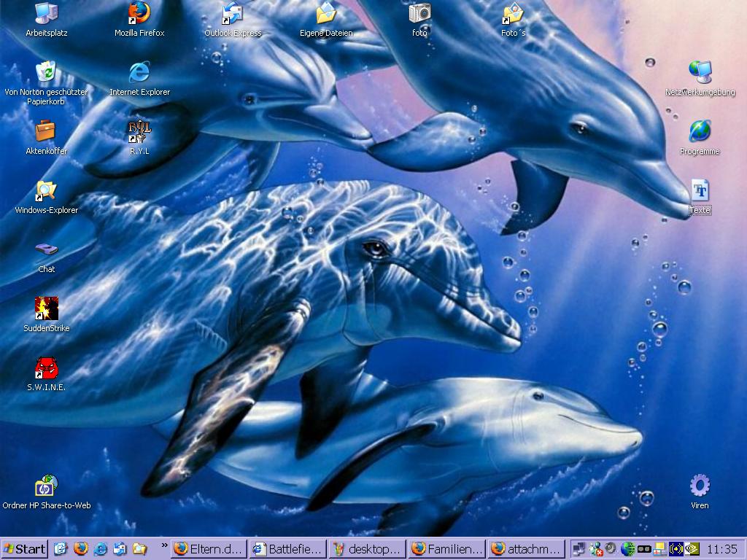Screen dimensions: 747x560
Task: Expand the Quick Launch overflow chevron
Action: 164,545
